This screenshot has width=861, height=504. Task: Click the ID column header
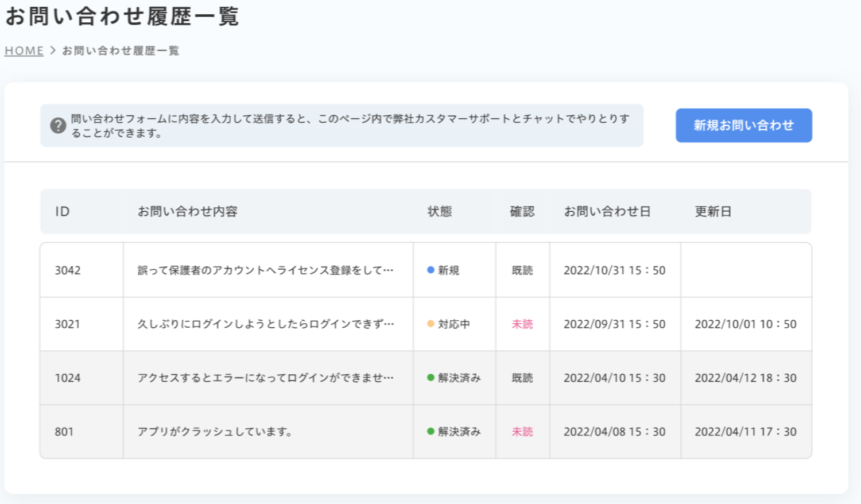point(63,211)
